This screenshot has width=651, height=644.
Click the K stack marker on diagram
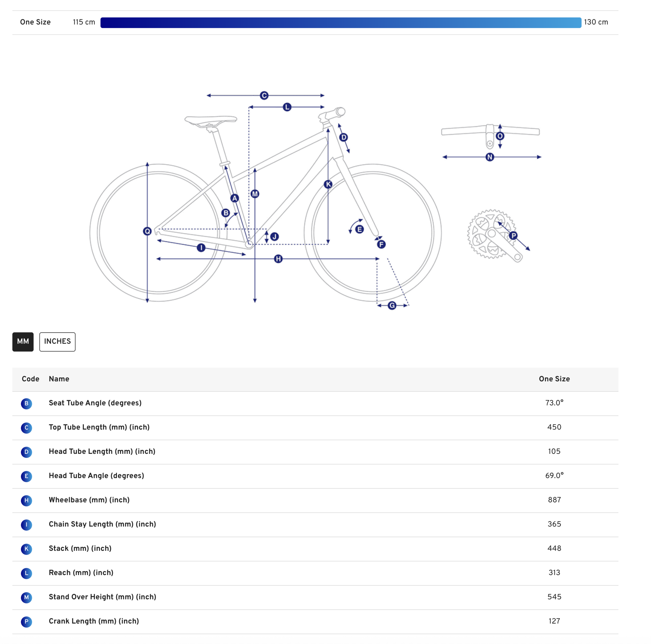coord(328,184)
